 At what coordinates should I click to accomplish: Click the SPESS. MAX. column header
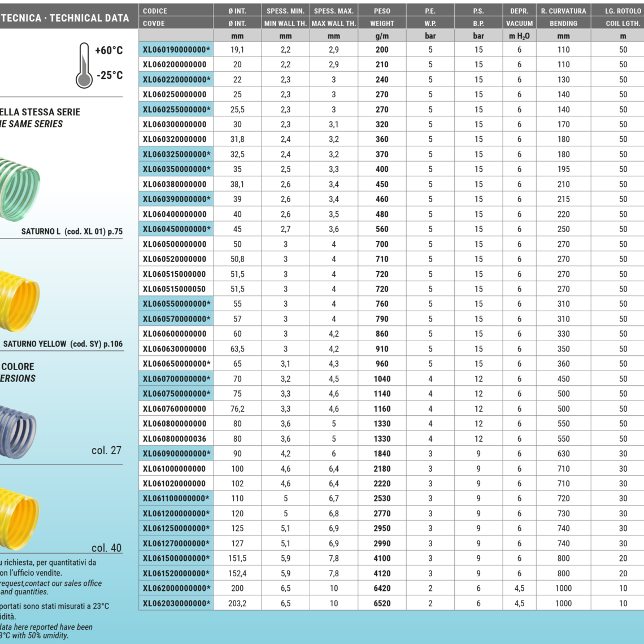(x=333, y=11)
